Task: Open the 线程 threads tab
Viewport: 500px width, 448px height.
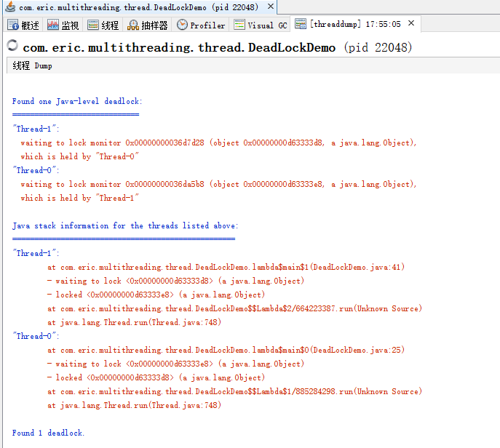Action: point(103,25)
